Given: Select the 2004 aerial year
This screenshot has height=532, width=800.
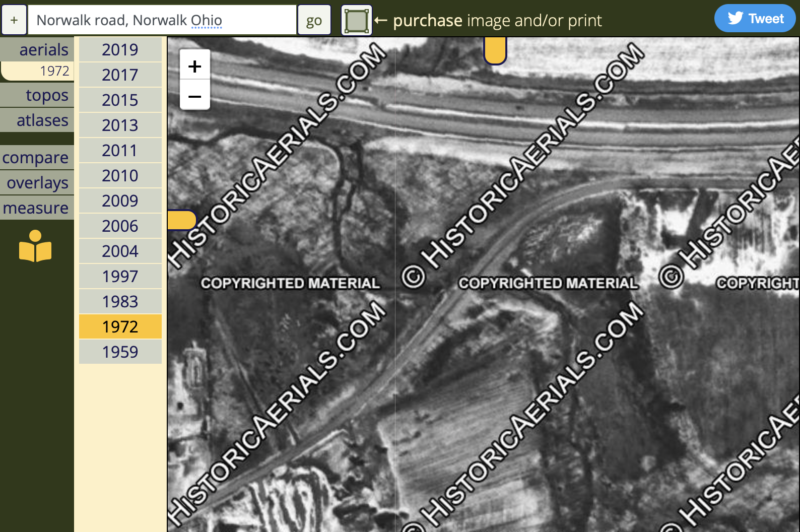Looking at the screenshot, I should click(120, 251).
